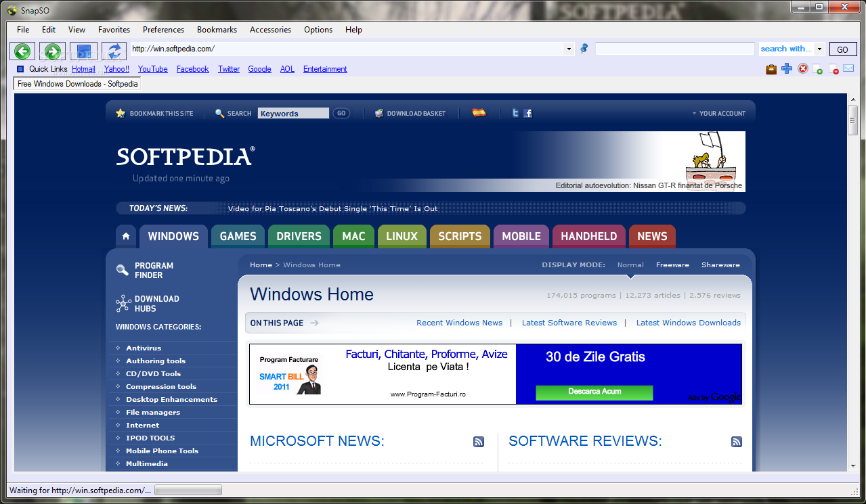
Task: Open the Compression tools category
Action: [x=161, y=386]
